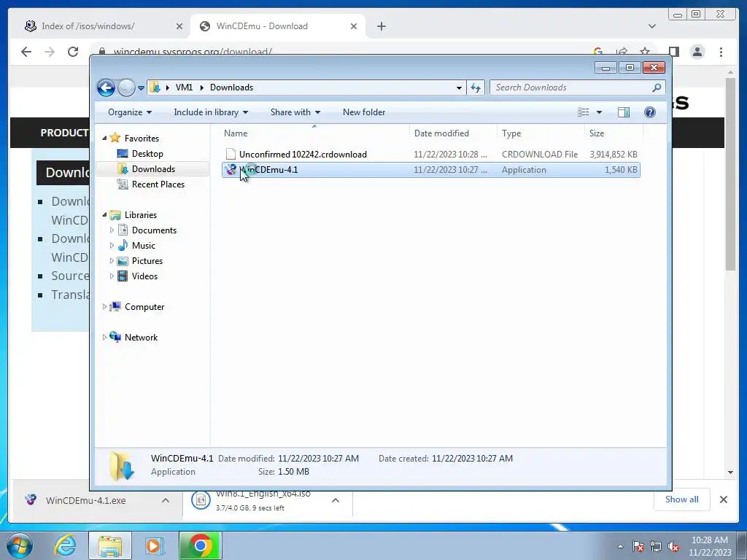The height and width of the screenshot is (560, 747).
Task: Reload the Chrome page
Action: click(72, 52)
